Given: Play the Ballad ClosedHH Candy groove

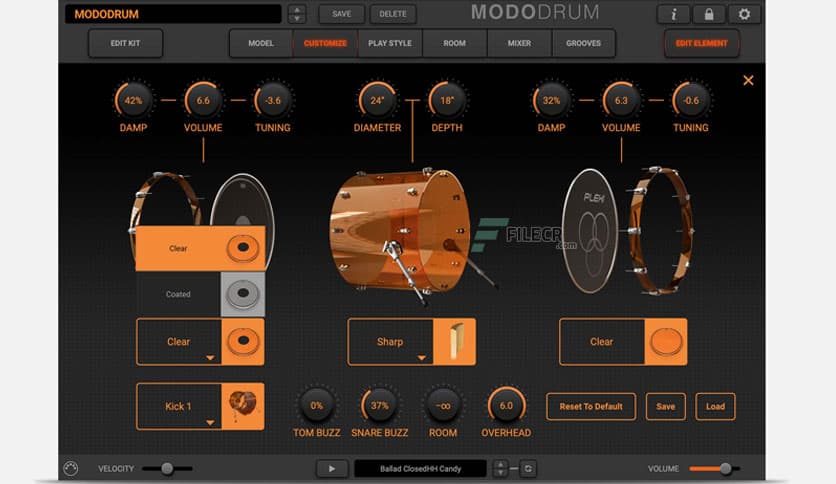Looking at the screenshot, I should click(332, 469).
